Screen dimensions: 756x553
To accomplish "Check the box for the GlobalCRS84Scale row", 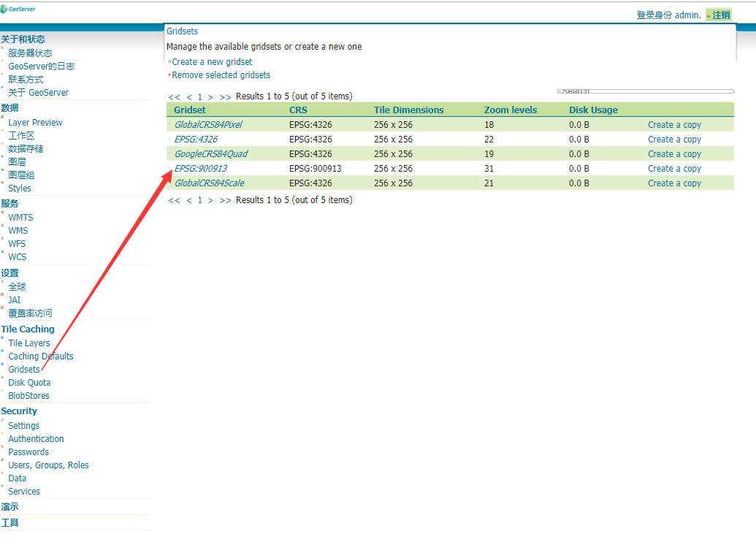I will [169, 183].
